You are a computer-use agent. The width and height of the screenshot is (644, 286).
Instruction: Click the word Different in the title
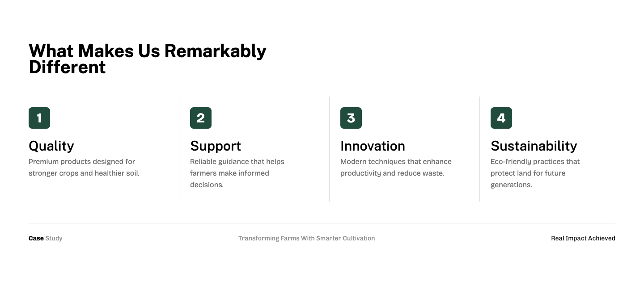(x=67, y=67)
